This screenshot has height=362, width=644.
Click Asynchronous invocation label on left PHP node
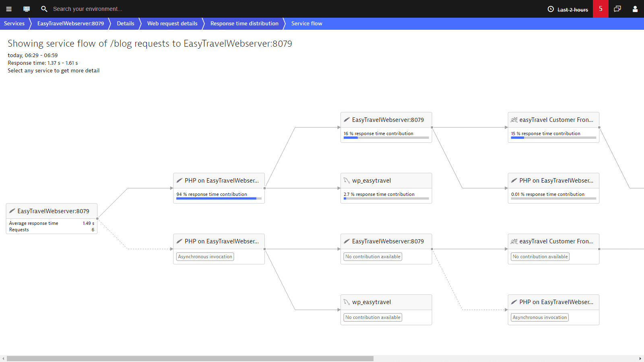[x=205, y=257]
